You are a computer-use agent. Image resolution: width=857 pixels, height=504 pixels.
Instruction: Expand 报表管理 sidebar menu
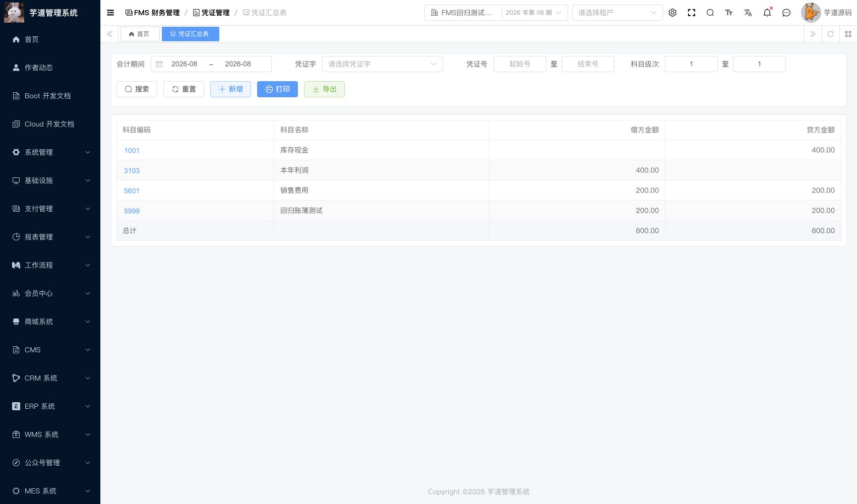pos(50,237)
